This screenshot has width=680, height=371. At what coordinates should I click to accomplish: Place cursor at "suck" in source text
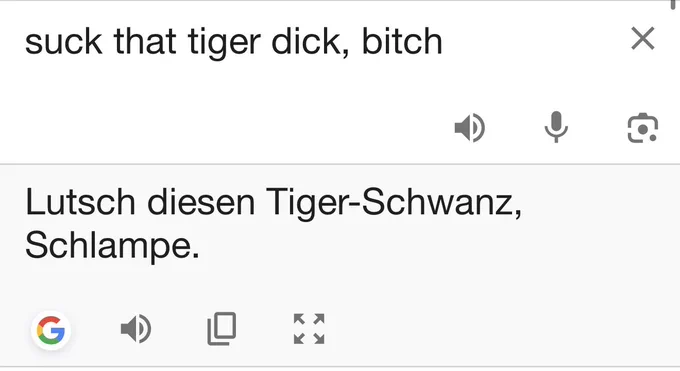point(64,42)
